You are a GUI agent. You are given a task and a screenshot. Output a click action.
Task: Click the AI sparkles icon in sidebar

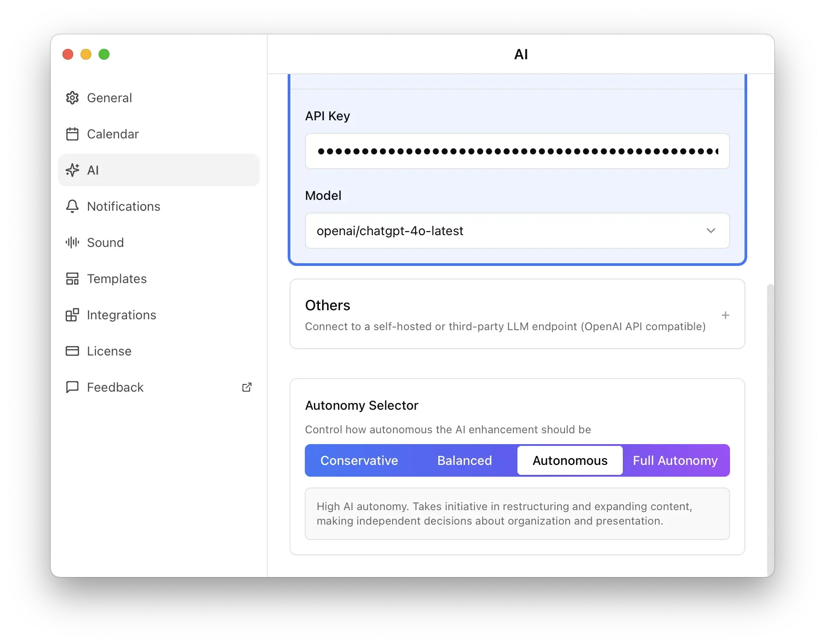(72, 170)
